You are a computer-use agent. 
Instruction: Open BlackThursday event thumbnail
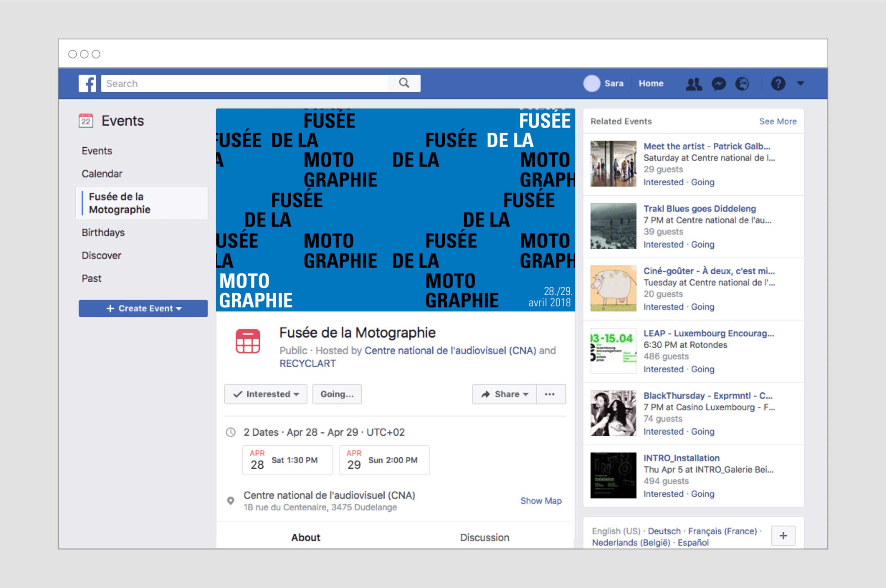(x=613, y=413)
